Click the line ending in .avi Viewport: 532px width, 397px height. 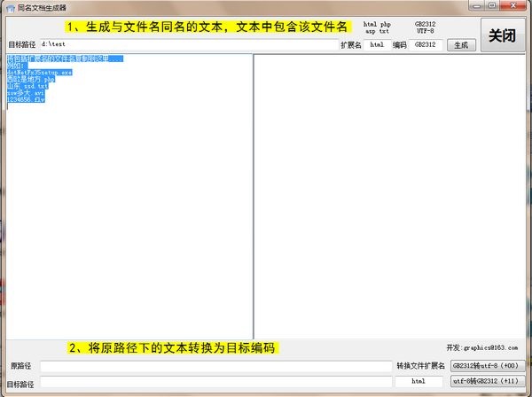coord(26,93)
